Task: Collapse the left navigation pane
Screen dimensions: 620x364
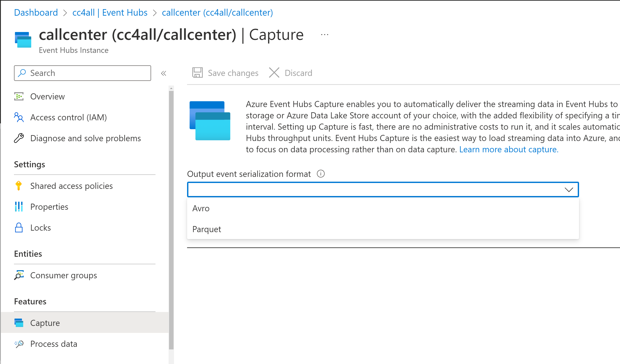Action: click(x=164, y=73)
